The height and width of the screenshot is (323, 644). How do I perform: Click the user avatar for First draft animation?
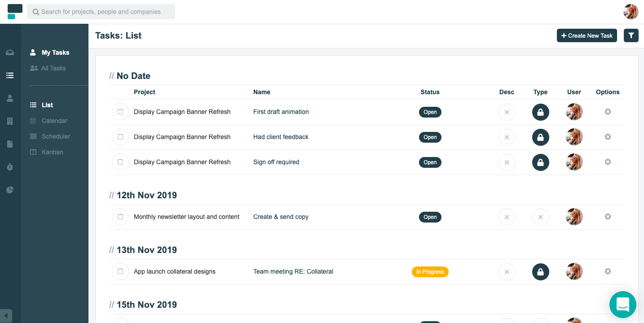(x=574, y=112)
